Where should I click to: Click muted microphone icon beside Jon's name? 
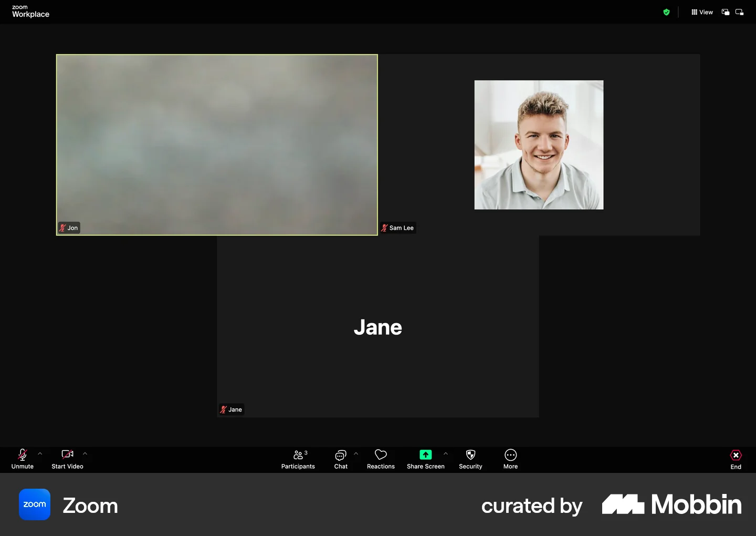tap(62, 228)
